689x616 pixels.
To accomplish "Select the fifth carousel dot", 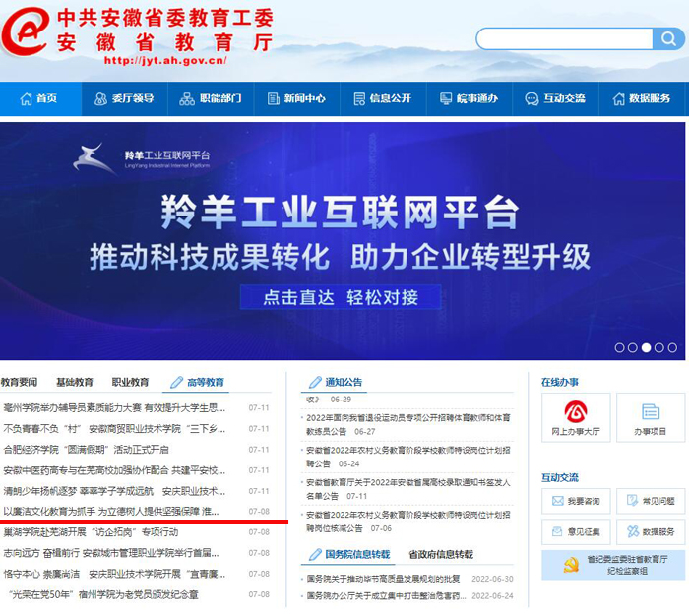I will click(x=672, y=348).
